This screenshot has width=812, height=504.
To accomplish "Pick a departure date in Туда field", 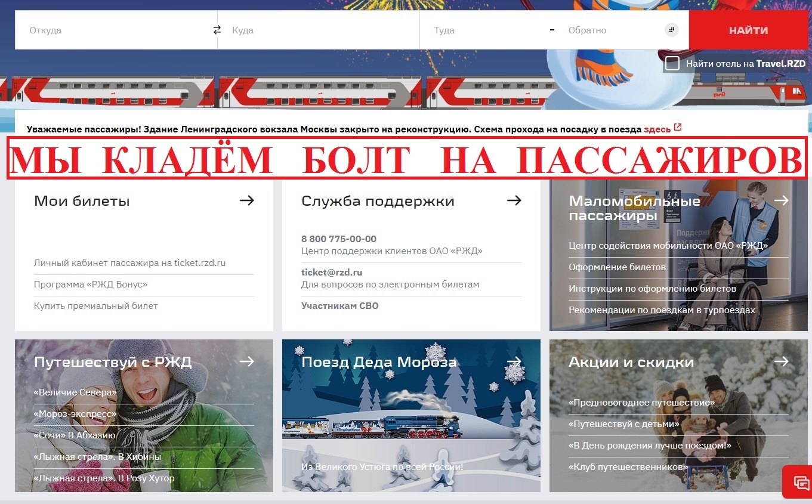I will coord(484,30).
